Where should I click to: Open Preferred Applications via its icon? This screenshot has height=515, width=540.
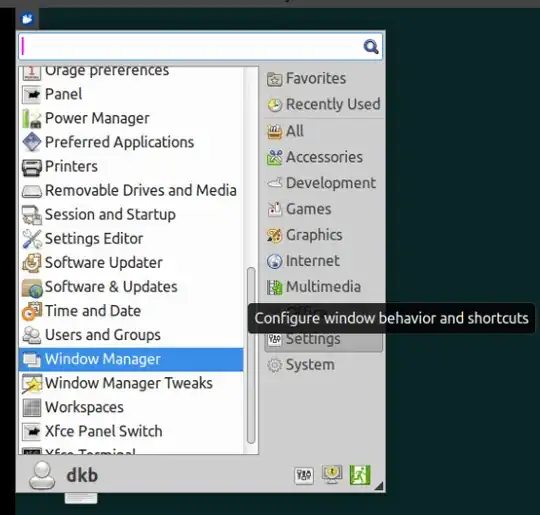[32, 142]
